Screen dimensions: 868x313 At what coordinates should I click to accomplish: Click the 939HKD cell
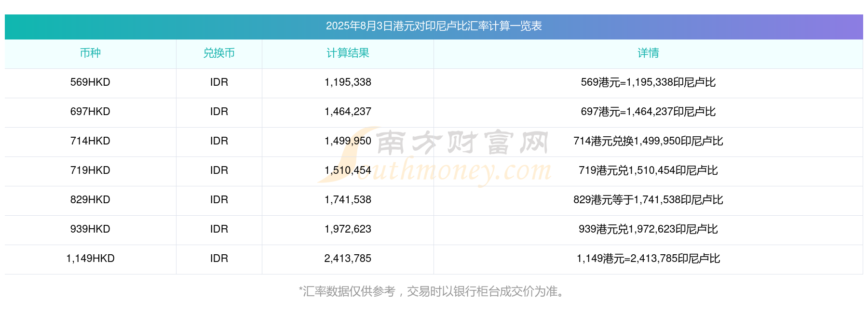pos(90,229)
